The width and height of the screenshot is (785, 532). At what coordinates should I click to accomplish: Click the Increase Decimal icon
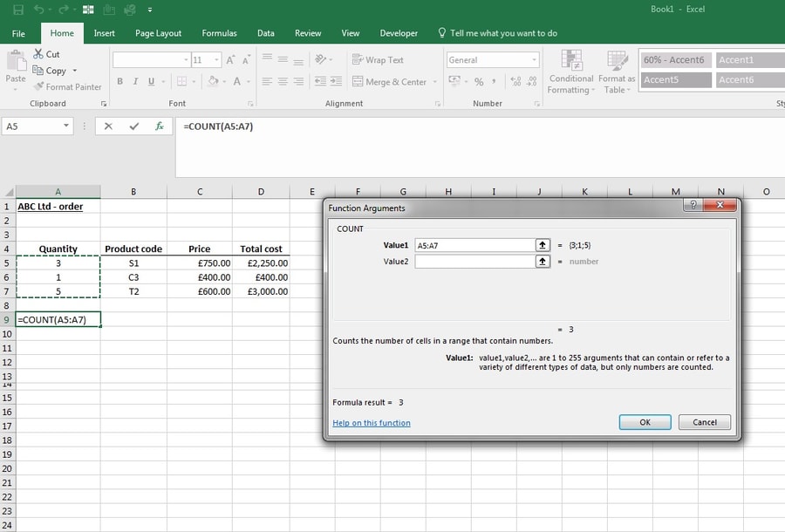tap(515, 81)
